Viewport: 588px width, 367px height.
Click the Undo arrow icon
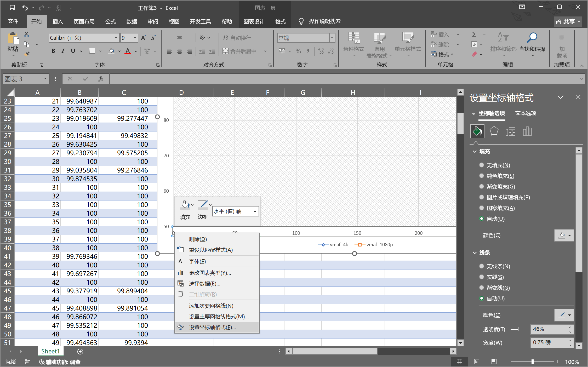[x=25, y=8]
